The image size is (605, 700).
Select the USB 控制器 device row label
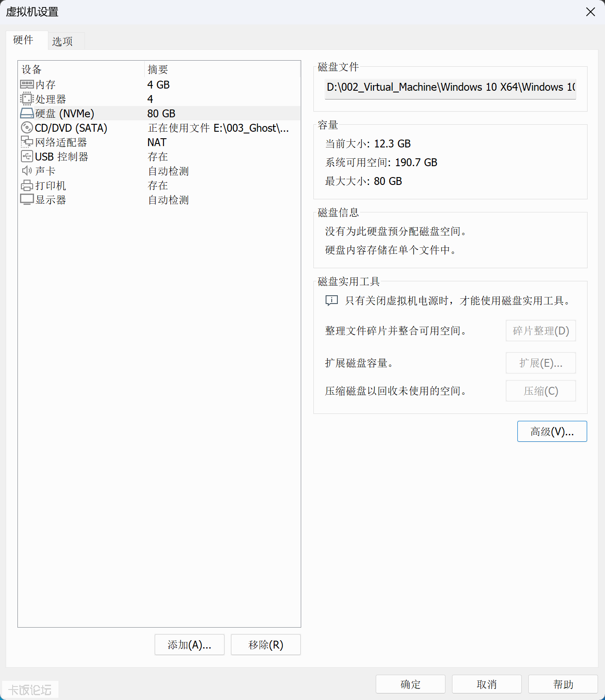point(61,157)
